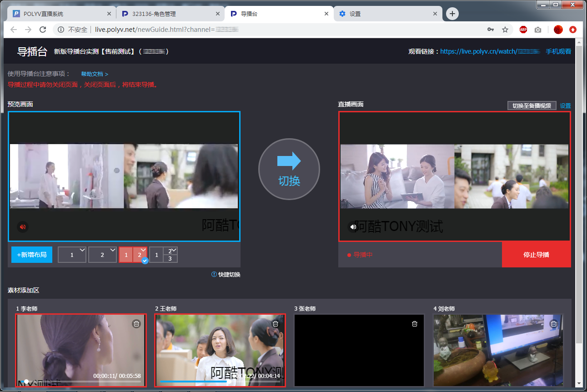Screen dimensions: 587x392
Task: Bookmark this page with the star icon
Action: pyautogui.click(x=505, y=30)
